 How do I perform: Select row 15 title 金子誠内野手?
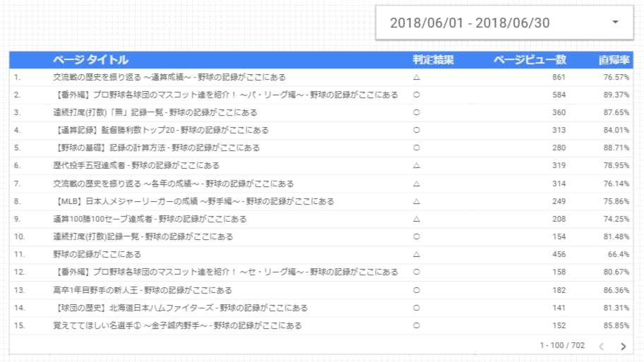click(x=177, y=325)
